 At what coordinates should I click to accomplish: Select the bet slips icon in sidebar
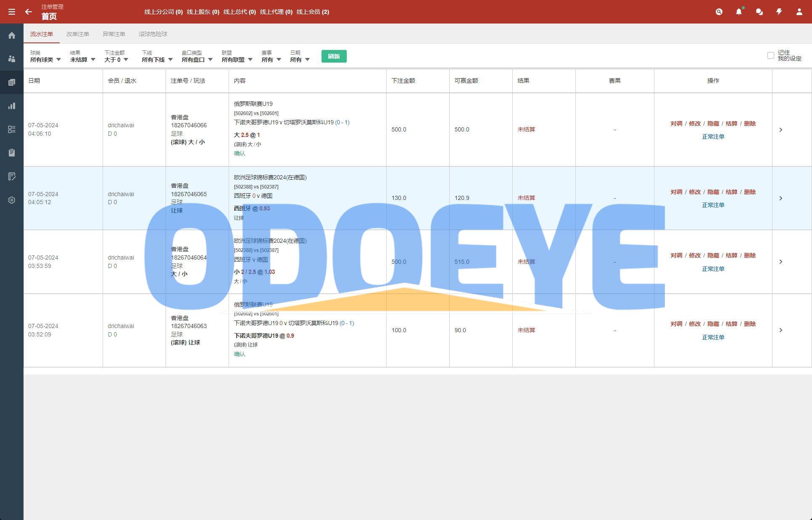point(12,82)
